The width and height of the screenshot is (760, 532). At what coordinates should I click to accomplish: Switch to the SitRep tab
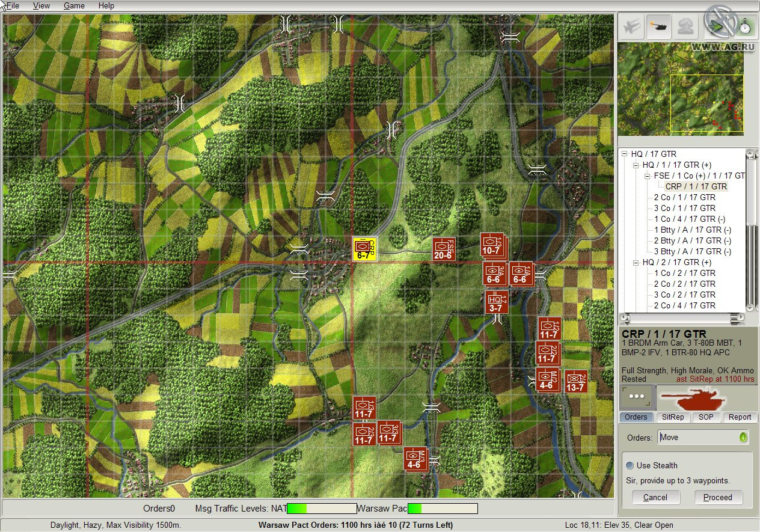(673, 417)
